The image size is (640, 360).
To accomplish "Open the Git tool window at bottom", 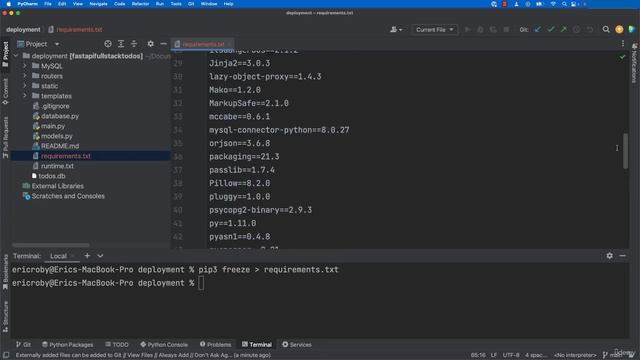I will 23,344.
